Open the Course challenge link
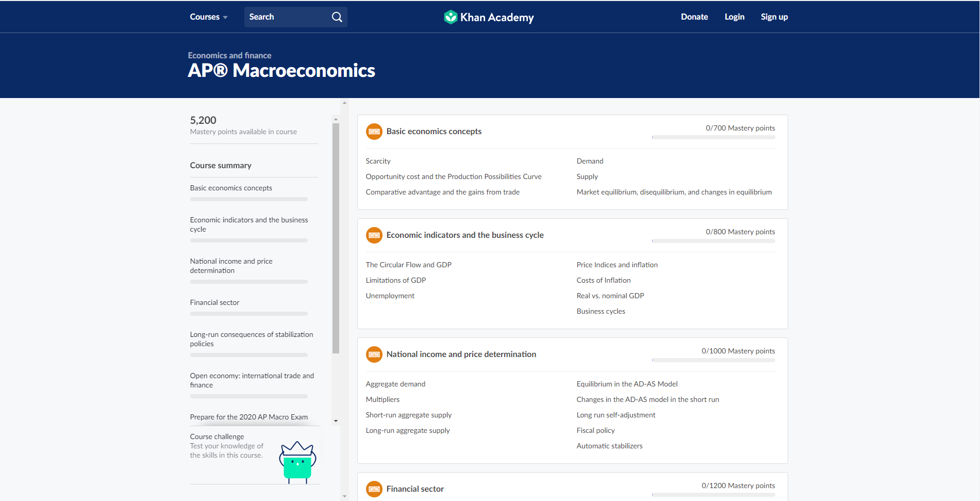This screenshot has width=980, height=501. [x=217, y=437]
